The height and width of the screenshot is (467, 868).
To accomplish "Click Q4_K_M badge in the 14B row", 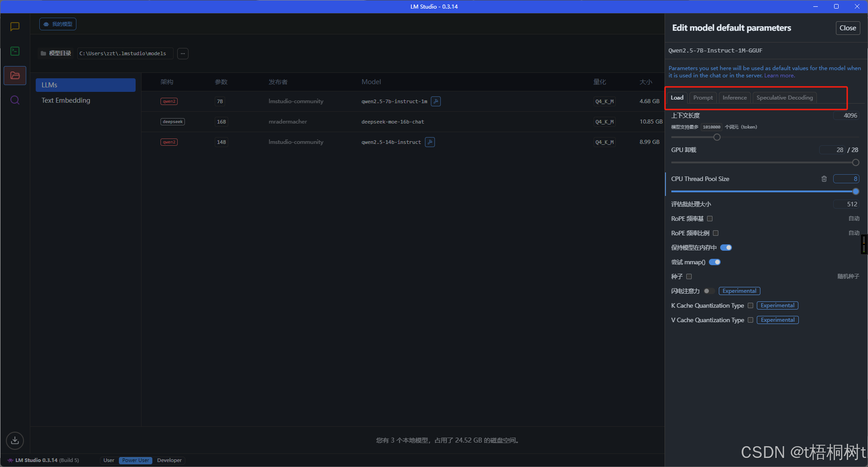I will click(x=604, y=142).
